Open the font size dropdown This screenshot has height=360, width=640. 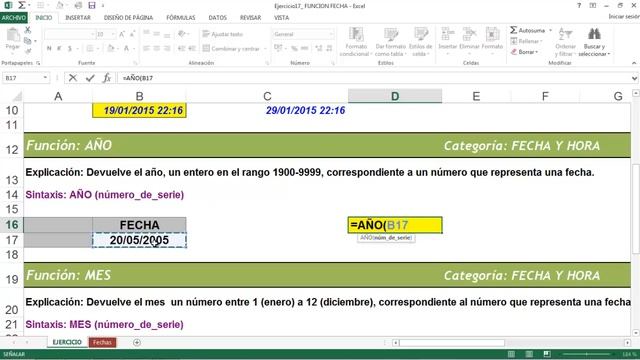(x=113, y=35)
